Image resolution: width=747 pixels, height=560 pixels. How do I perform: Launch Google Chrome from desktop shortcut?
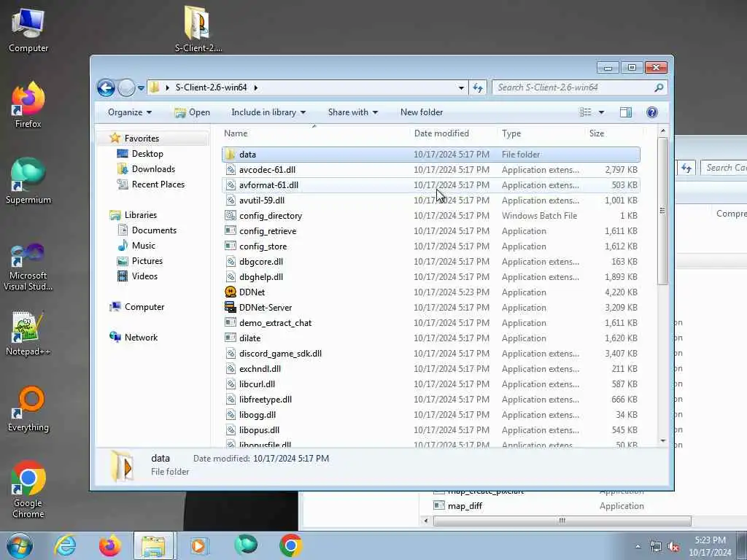28,489
